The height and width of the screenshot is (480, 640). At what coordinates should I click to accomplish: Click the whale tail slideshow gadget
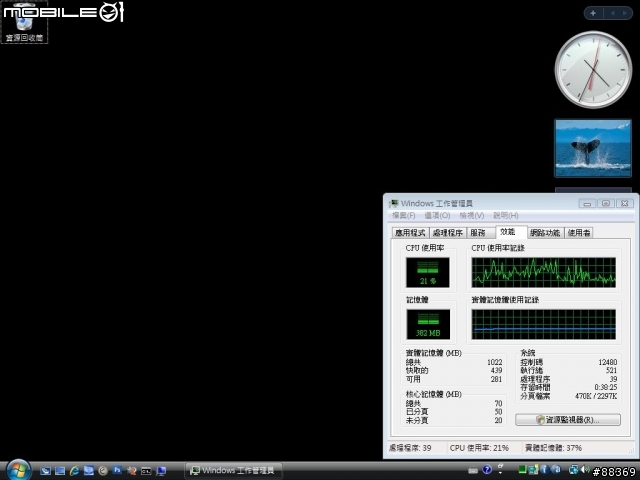(593, 148)
